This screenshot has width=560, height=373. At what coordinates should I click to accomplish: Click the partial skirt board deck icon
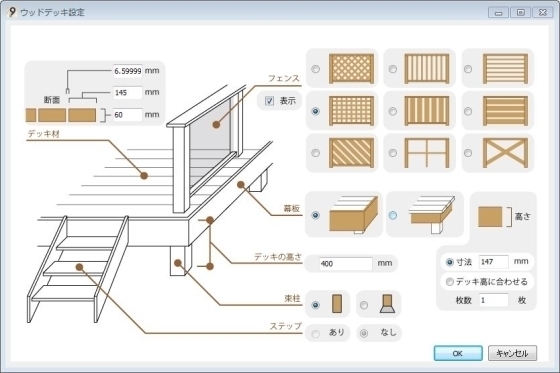click(x=432, y=214)
